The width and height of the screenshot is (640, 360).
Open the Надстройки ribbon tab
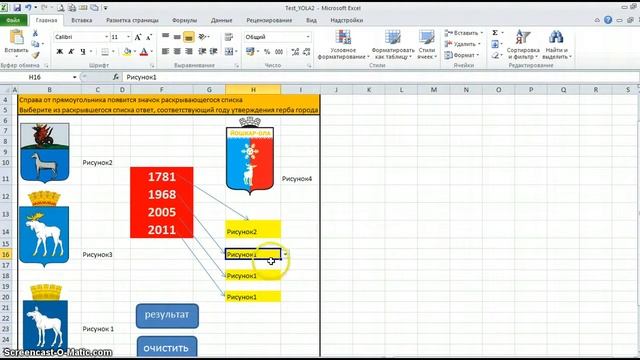[347, 20]
